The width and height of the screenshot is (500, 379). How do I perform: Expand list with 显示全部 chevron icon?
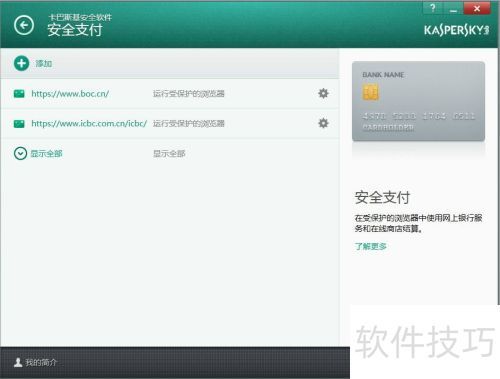pyautogui.click(x=20, y=153)
